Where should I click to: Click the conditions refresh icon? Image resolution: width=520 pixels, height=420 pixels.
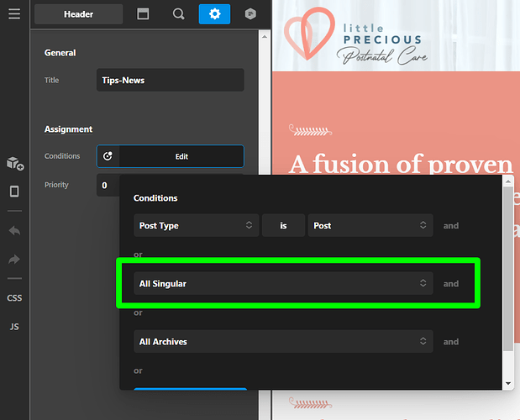pos(108,156)
